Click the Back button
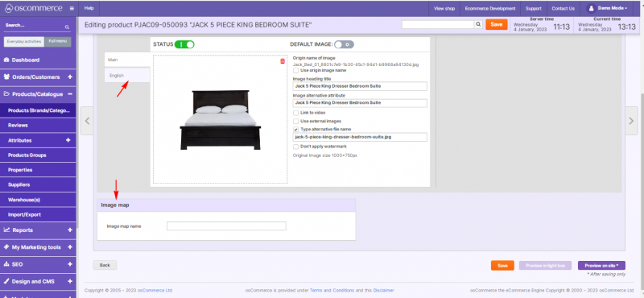 point(105,265)
